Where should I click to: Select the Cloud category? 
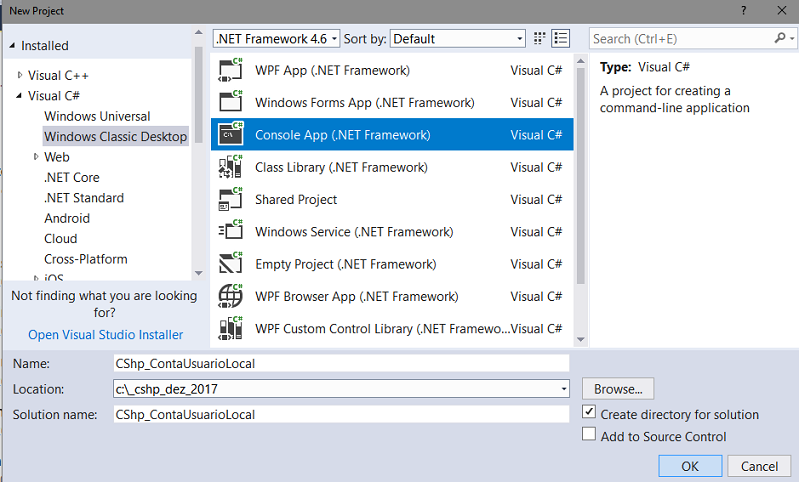pos(61,238)
